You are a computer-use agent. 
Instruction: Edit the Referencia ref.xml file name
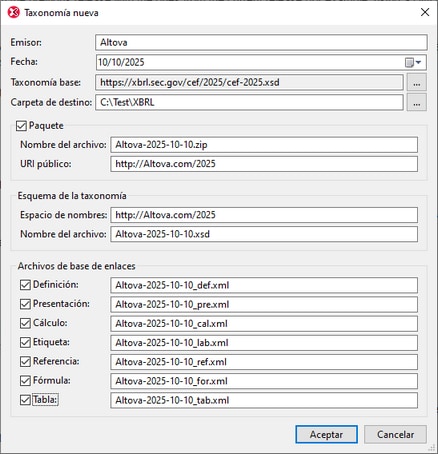(264, 362)
